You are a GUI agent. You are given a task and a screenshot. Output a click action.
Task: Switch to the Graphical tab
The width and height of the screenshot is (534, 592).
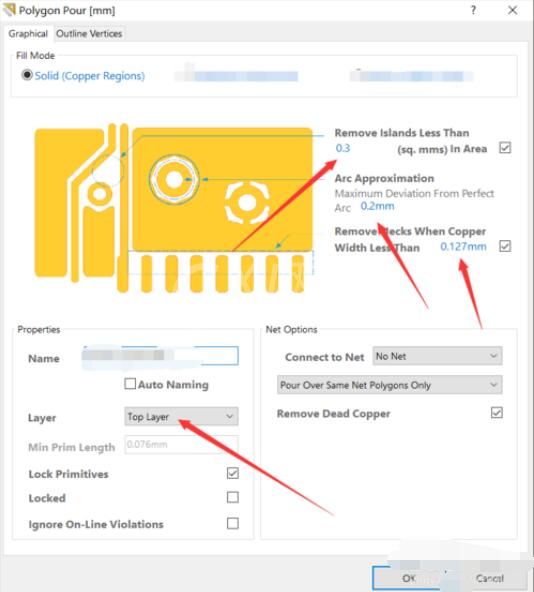coord(28,34)
